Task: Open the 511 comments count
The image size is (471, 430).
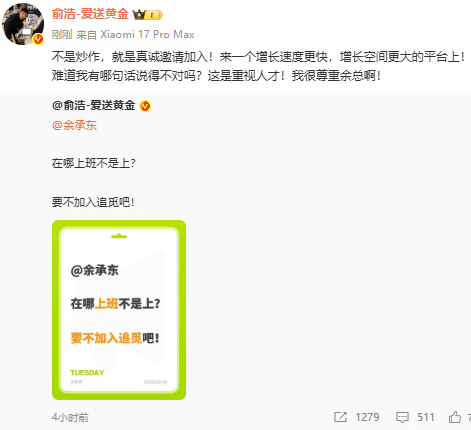Action: click(426, 417)
